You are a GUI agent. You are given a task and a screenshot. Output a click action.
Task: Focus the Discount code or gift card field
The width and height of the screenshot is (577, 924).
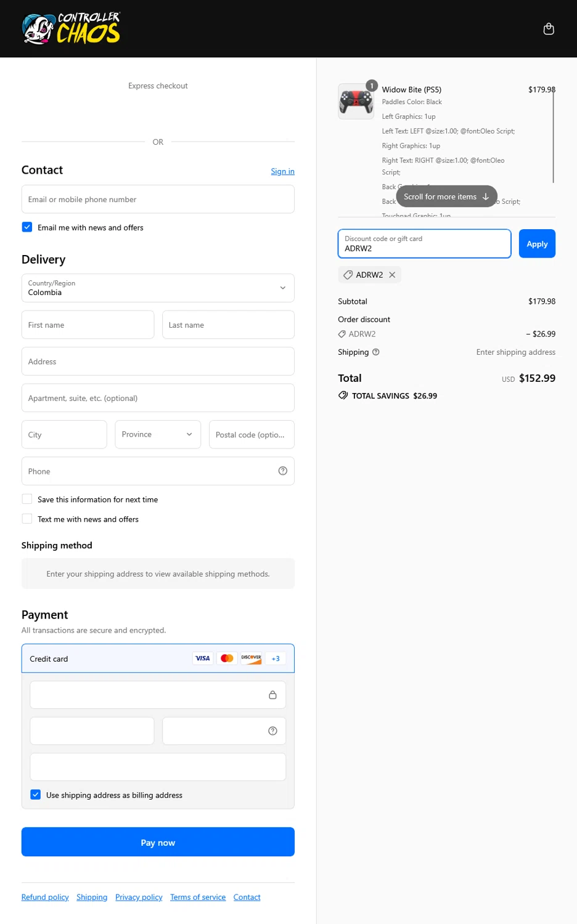click(x=424, y=244)
